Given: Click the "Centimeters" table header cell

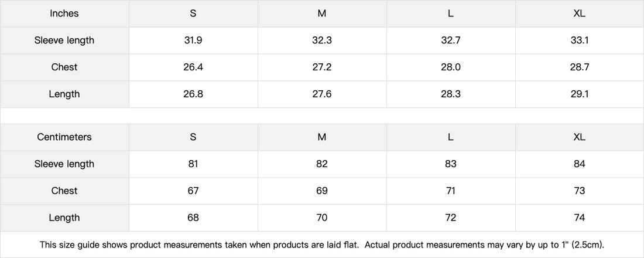Looking at the screenshot, I should 64,137.
